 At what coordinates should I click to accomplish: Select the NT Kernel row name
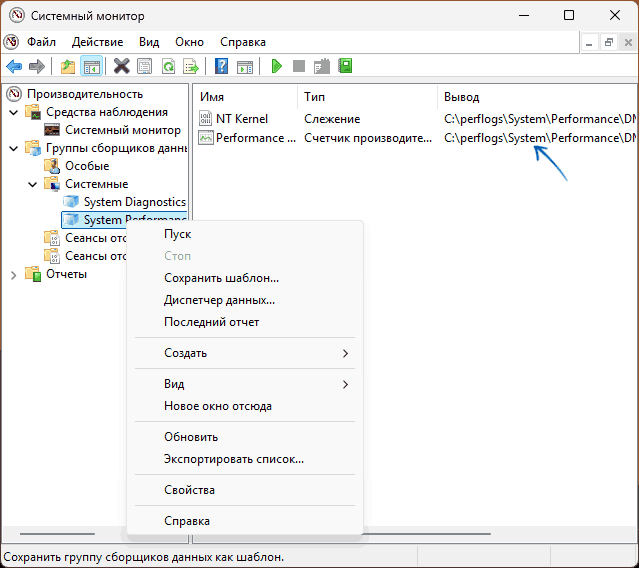[x=242, y=119]
